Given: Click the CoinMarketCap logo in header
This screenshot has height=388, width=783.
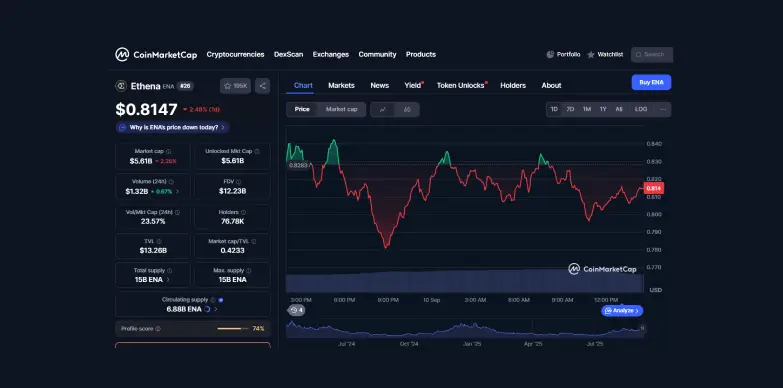Looking at the screenshot, I should pyautogui.click(x=156, y=54).
